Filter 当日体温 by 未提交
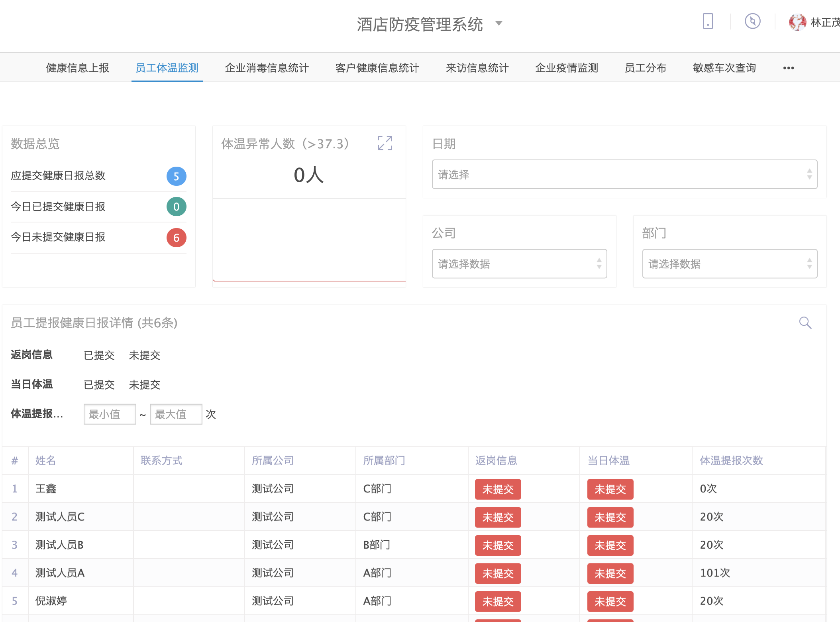 [x=145, y=384]
